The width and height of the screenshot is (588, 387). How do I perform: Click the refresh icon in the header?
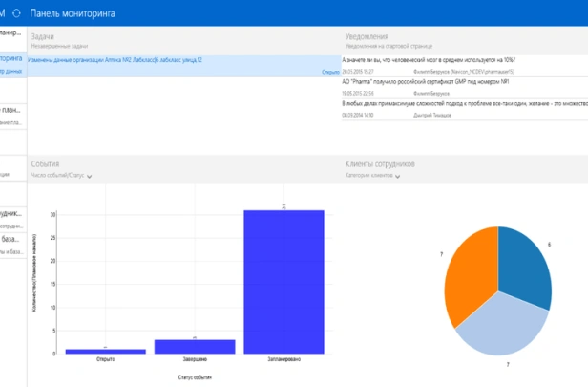pos(16,11)
